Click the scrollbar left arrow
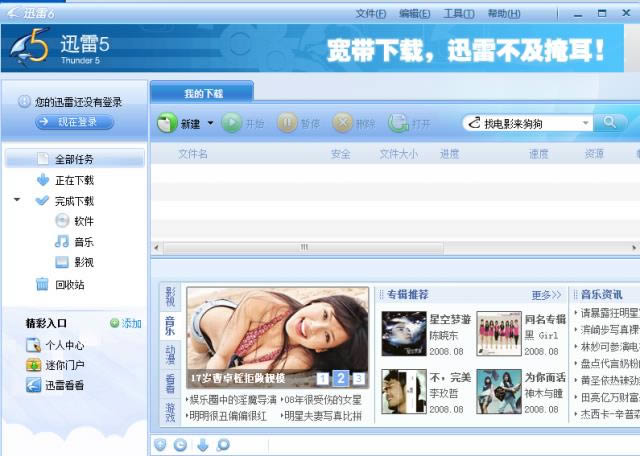The image size is (640, 456). pos(156,247)
